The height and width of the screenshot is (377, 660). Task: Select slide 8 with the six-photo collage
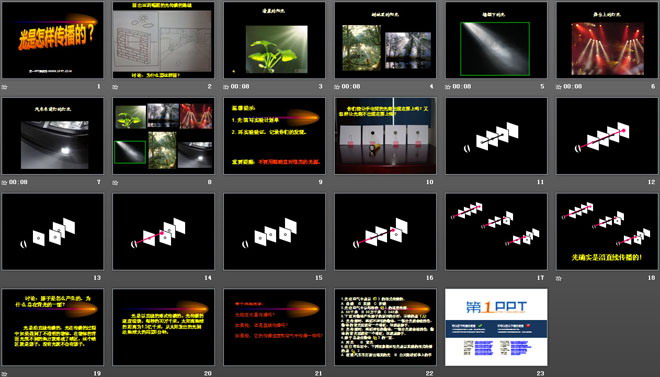click(163, 136)
